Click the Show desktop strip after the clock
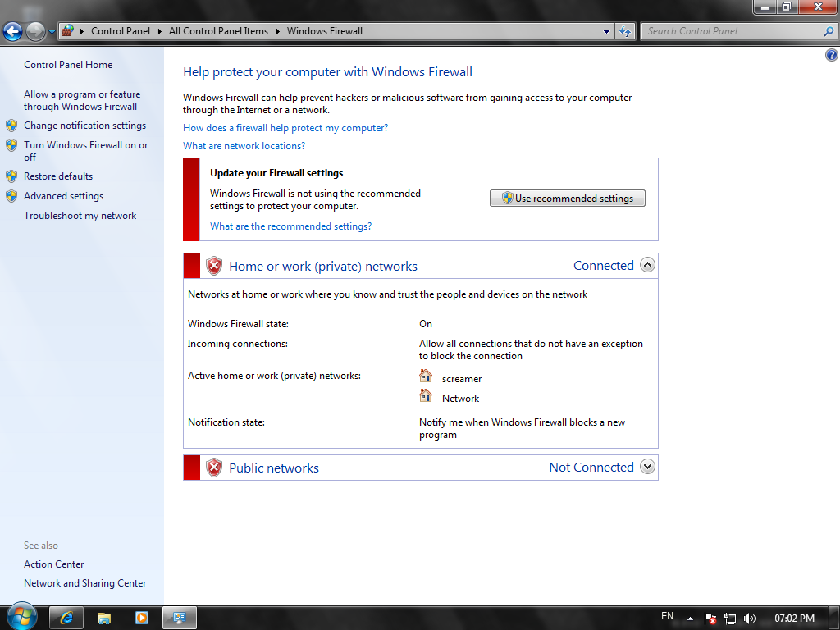 (x=835, y=619)
